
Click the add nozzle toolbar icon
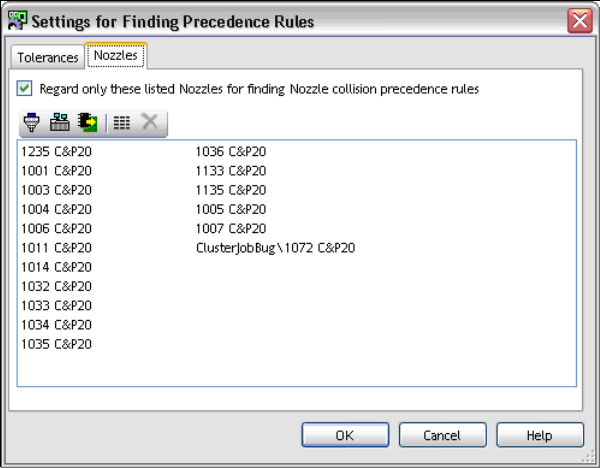point(32,122)
